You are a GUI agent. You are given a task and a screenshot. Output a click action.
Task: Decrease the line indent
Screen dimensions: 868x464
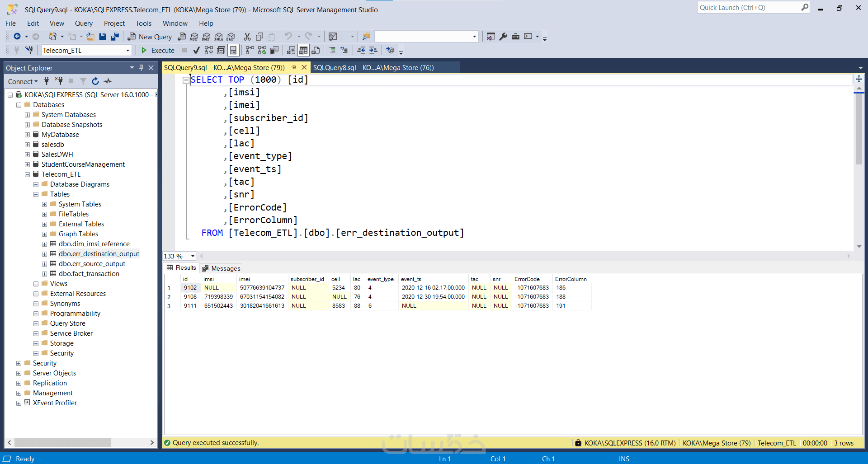[x=361, y=50]
